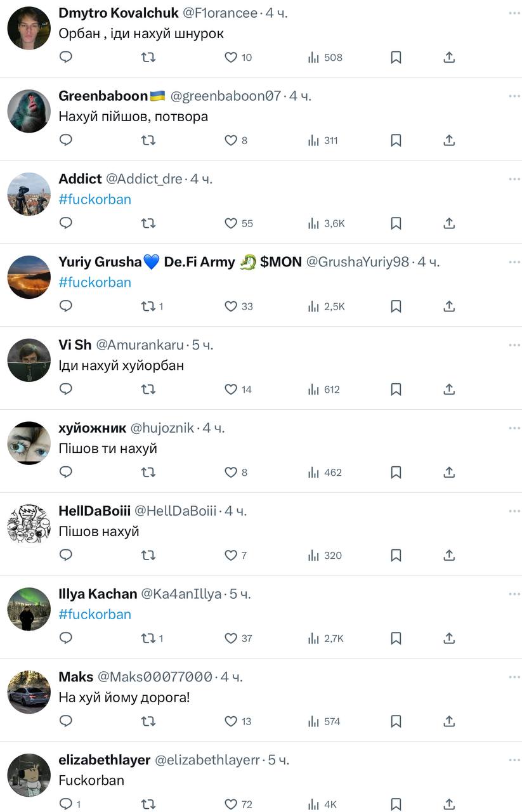Reply to elizabethlayer's tweet
Image resolution: width=522 pixels, height=812 pixels.
click(x=66, y=804)
